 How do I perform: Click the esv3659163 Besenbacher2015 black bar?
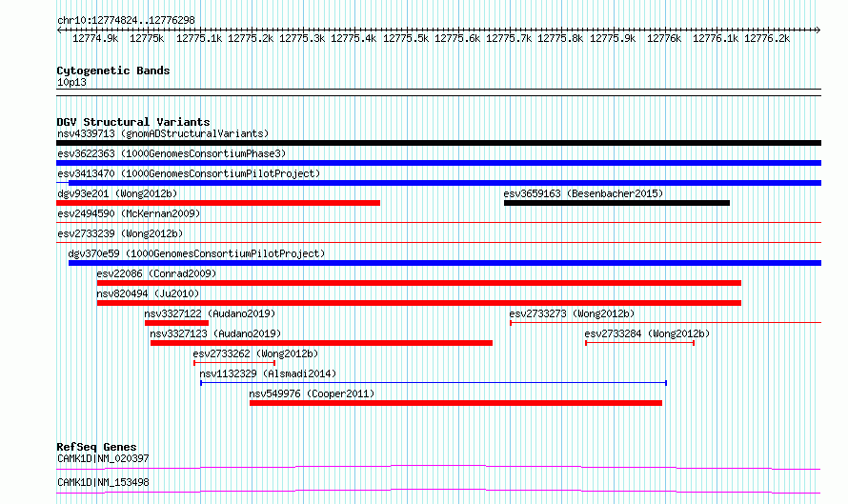(616, 203)
